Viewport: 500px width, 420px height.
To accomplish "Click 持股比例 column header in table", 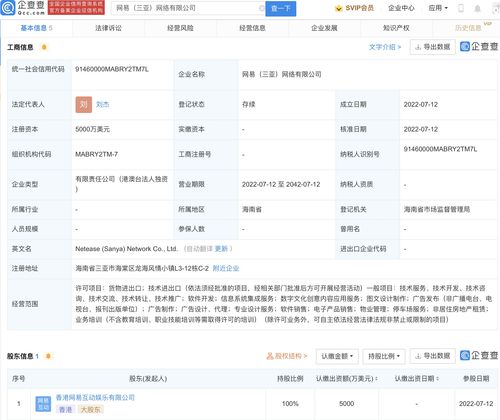I will point(290,378).
